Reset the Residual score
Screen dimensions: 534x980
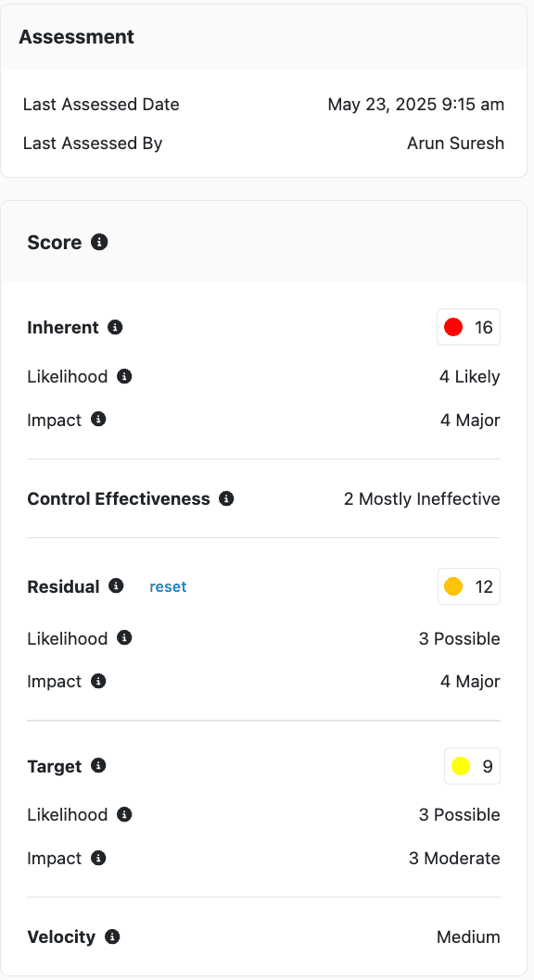tap(168, 586)
